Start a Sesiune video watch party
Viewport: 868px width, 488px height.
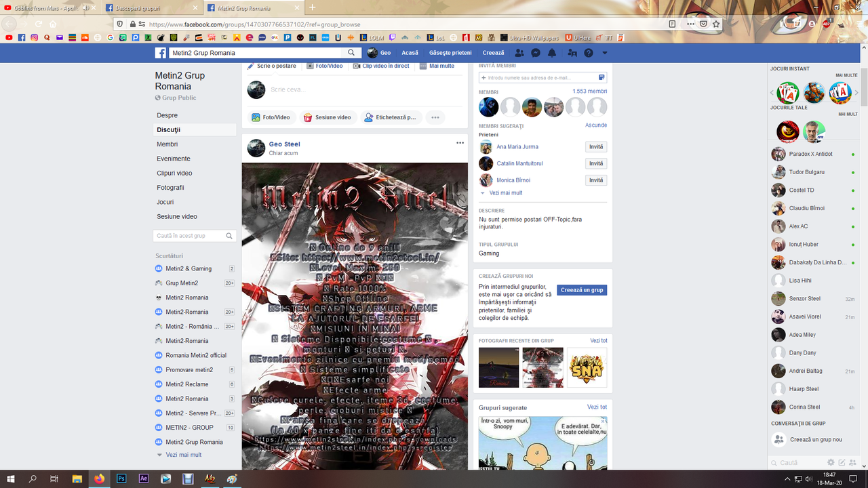point(328,117)
